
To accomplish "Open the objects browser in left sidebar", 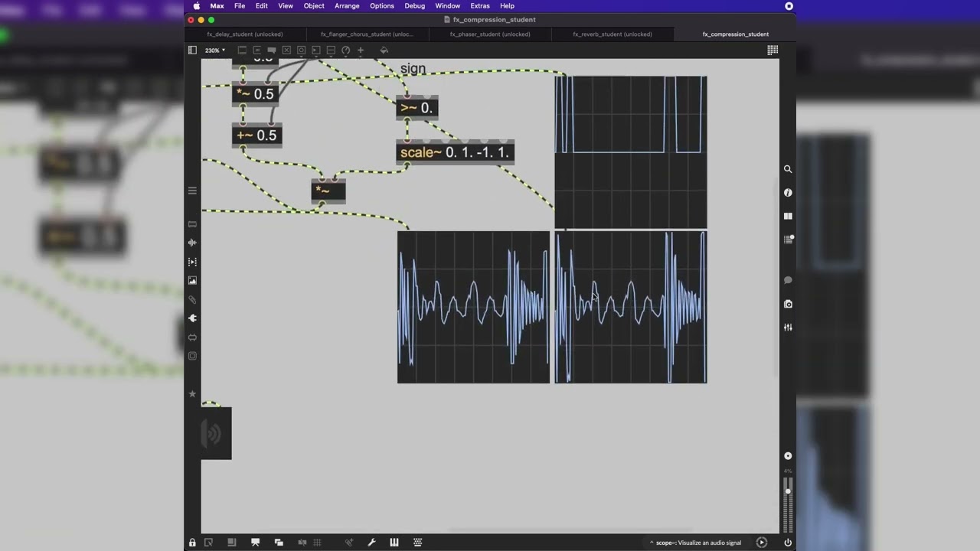I will point(192,224).
